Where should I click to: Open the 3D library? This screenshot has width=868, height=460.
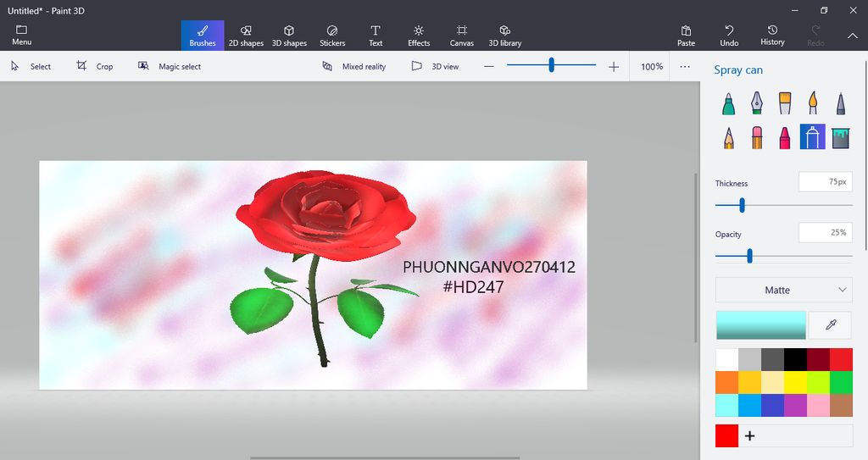tap(505, 36)
